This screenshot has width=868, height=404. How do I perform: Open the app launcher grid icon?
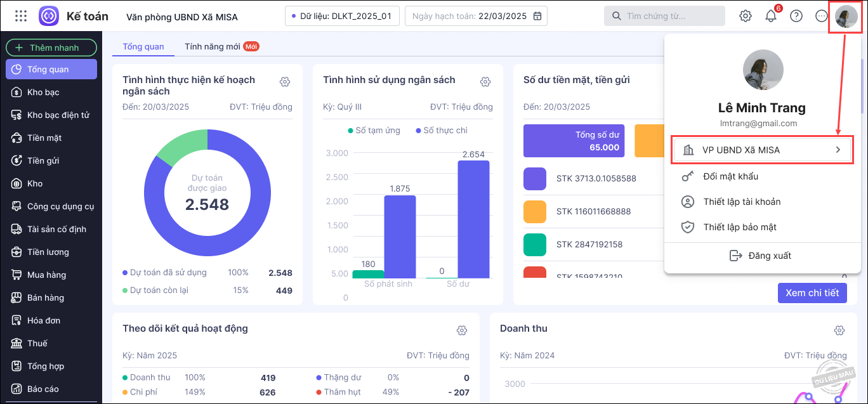(x=20, y=16)
